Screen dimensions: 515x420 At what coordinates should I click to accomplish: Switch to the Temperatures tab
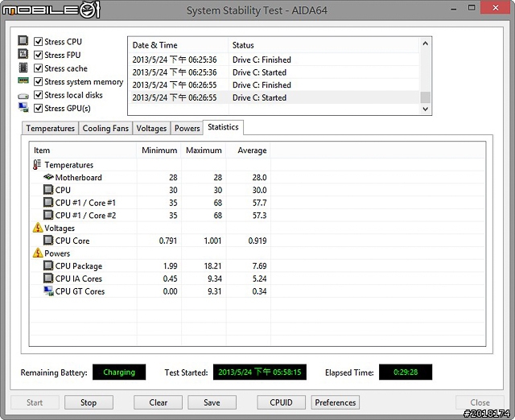point(50,128)
